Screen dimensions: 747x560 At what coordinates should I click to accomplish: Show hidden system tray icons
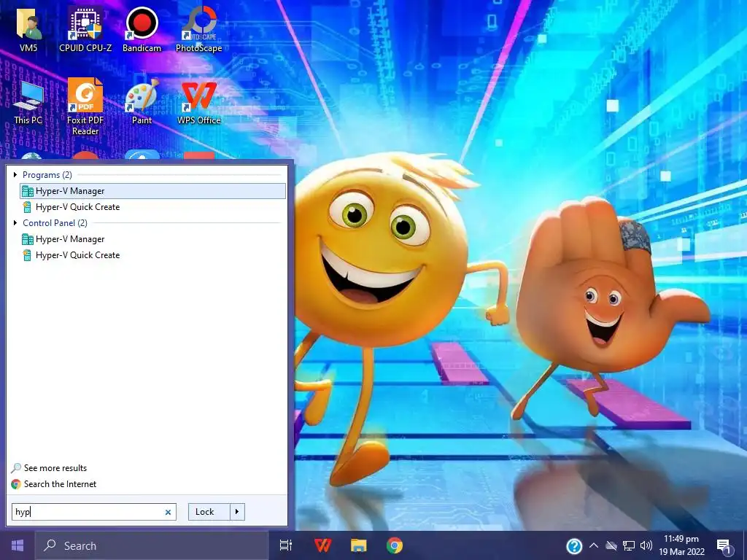[594, 545]
